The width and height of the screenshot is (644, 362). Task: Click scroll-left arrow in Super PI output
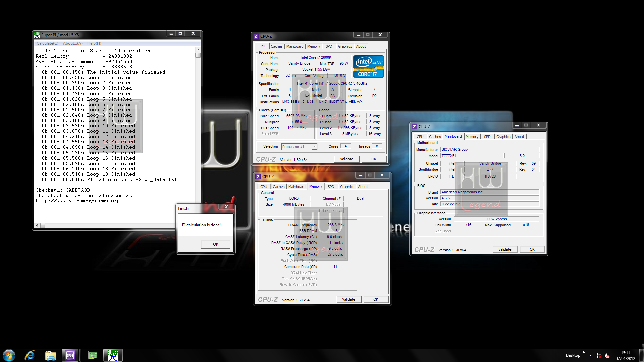pos(37,226)
